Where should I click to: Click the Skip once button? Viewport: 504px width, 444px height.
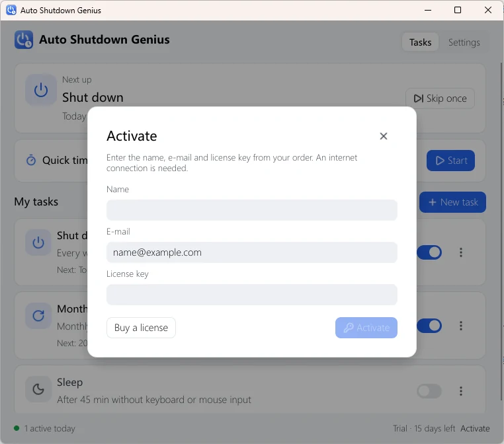tap(440, 98)
